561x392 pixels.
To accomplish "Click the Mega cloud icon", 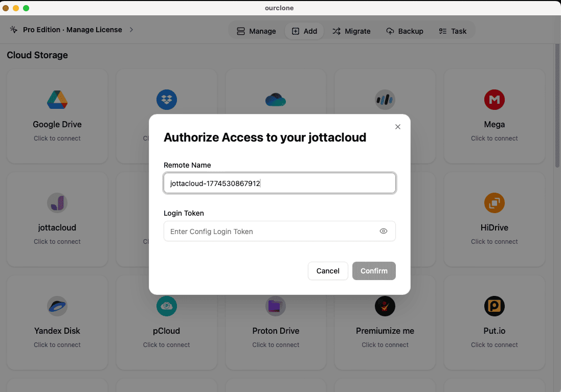I will coord(494,100).
